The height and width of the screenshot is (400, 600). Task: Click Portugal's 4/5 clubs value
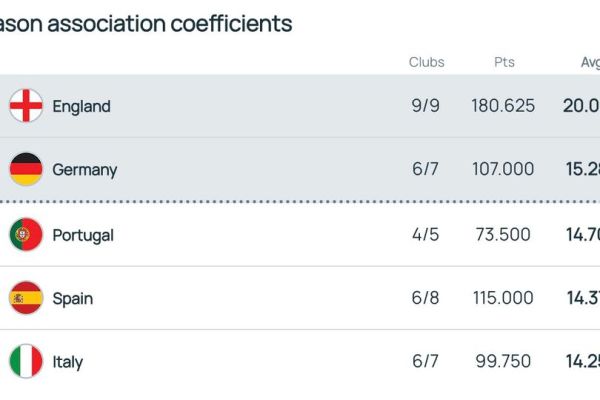click(x=426, y=235)
